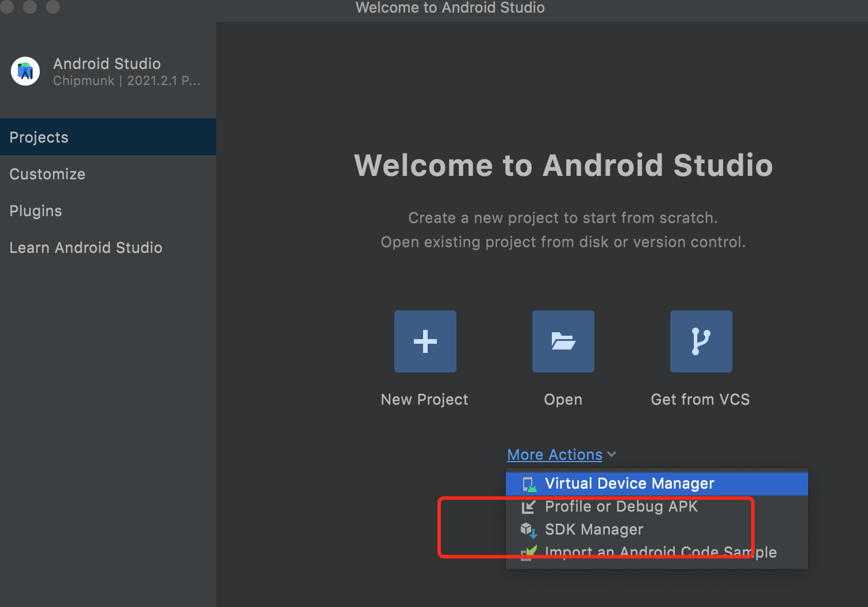Viewport: 868px width, 607px height.
Task: Choose Virtual Device Manager menu entry
Action: click(x=657, y=483)
